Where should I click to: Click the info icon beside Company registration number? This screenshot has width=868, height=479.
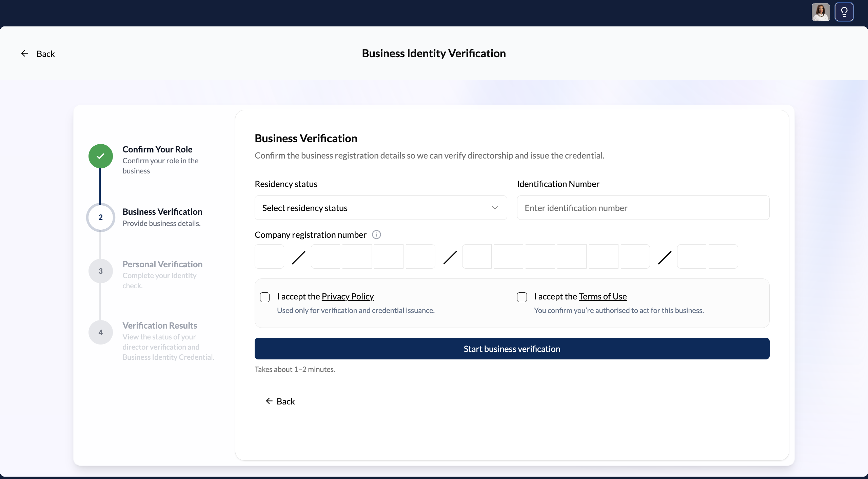point(376,234)
